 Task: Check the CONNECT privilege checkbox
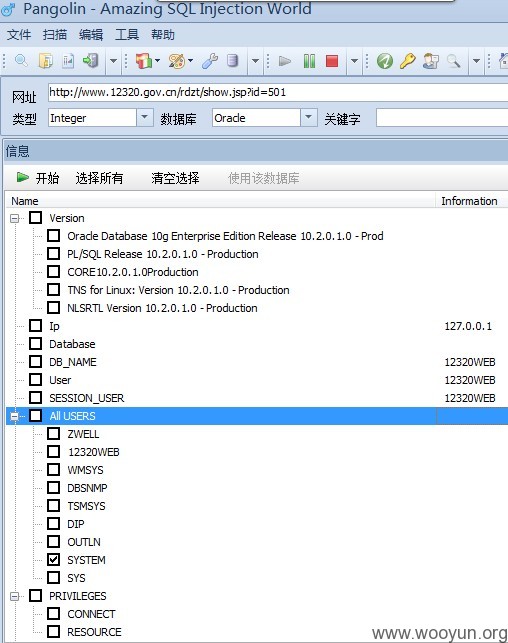[x=53, y=614]
